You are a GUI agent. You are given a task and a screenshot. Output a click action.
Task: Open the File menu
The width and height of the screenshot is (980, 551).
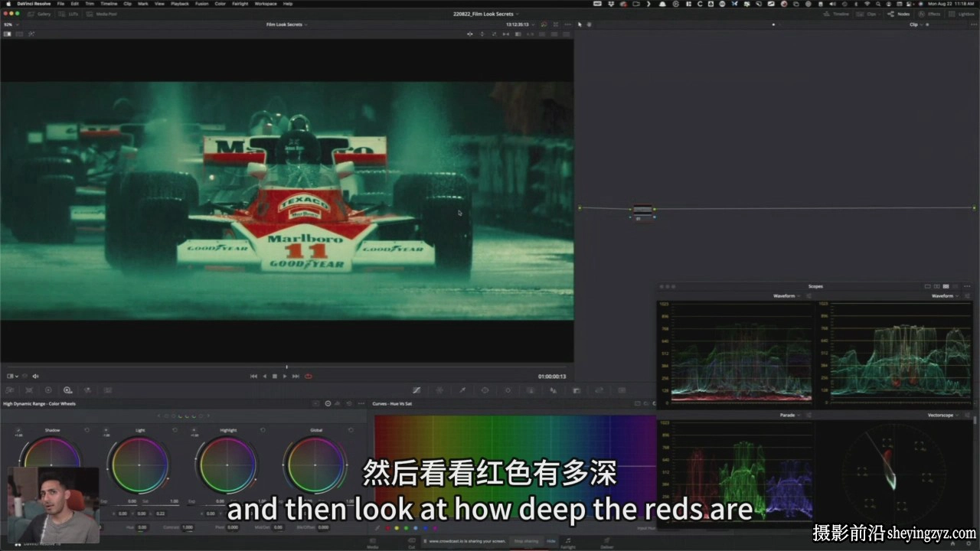(60, 4)
